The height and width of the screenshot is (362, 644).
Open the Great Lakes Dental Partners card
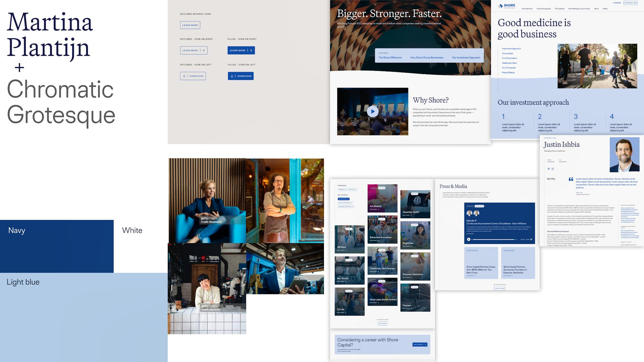383,292
